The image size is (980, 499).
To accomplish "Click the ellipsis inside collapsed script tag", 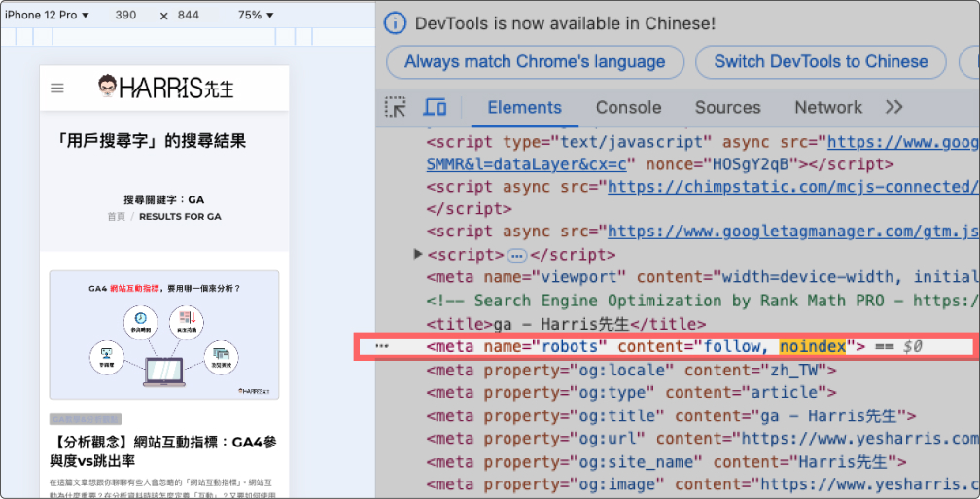I will pos(517,255).
